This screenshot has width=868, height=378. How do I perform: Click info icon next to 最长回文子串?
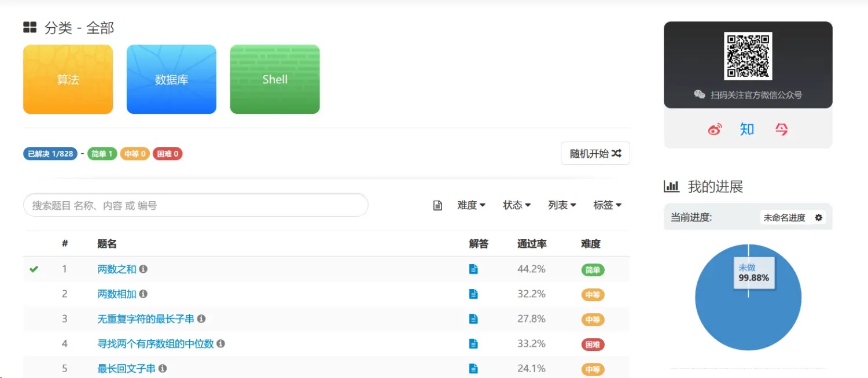pyautogui.click(x=163, y=368)
